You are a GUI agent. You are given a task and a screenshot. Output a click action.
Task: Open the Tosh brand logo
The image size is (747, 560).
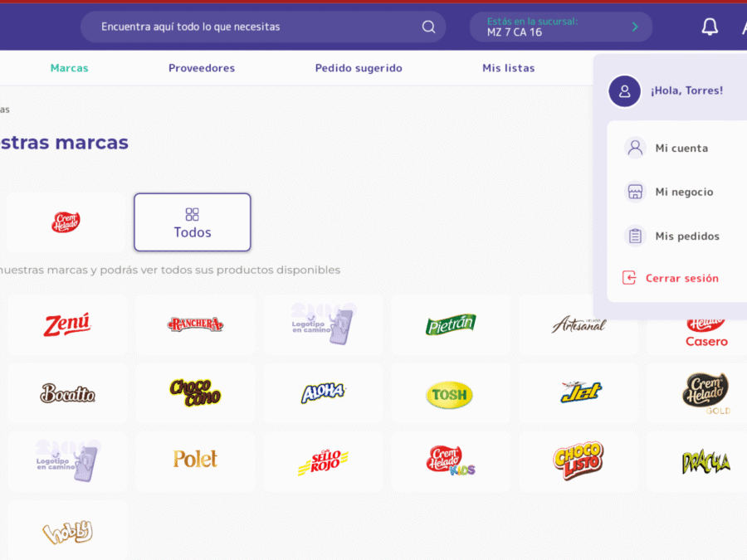pyautogui.click(x=449, y=395)
